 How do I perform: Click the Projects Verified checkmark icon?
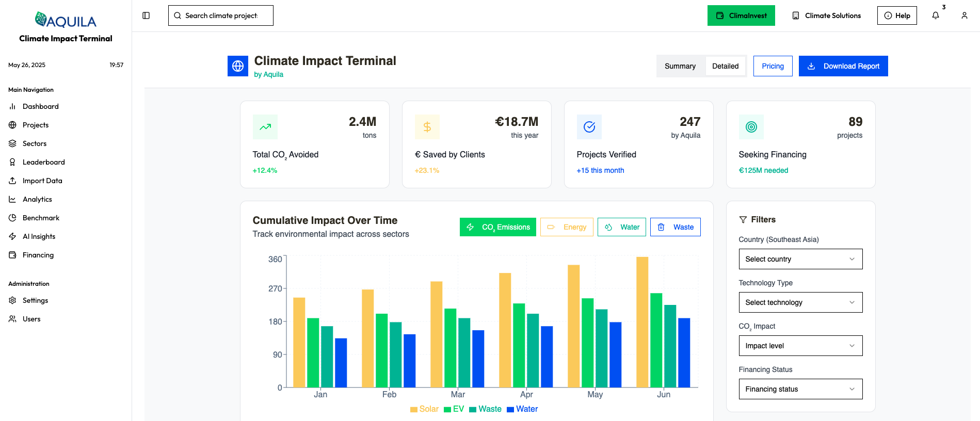tap(589, 127)
